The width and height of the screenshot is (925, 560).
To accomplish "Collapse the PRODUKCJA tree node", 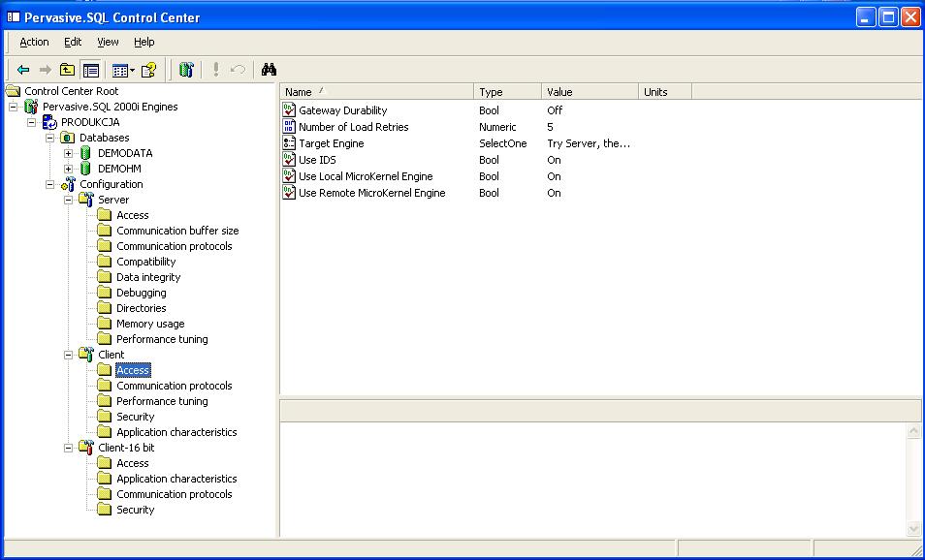I will (31, 123).
